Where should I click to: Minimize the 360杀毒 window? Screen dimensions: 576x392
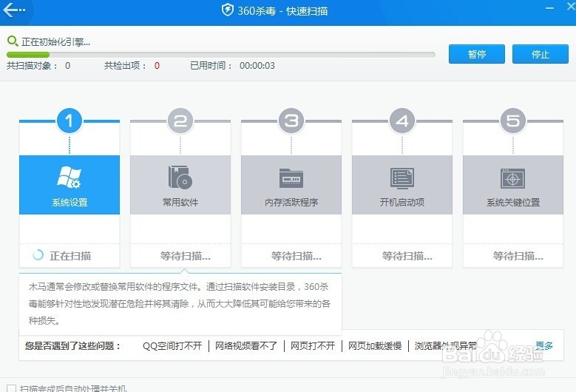[x=549, y=8]
